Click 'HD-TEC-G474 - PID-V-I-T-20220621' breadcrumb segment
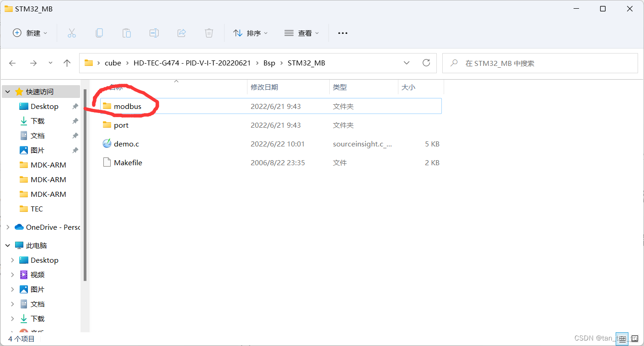This screenshot has height=346, width=644. point(192,63)
